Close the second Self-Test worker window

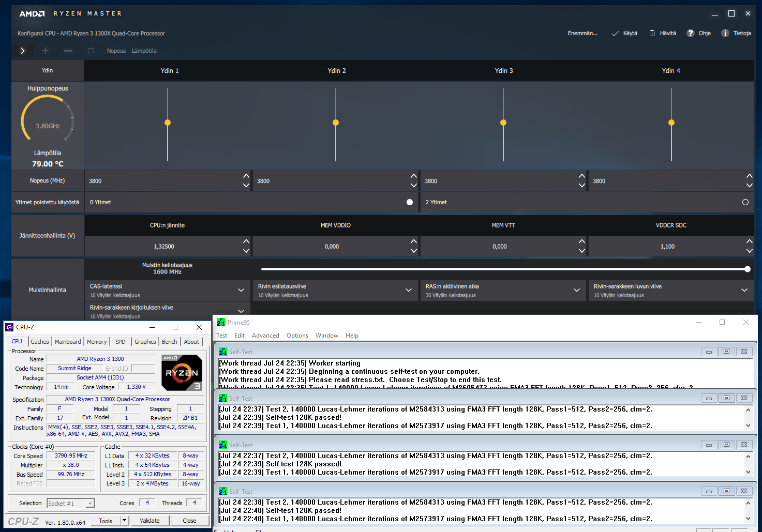744,398
